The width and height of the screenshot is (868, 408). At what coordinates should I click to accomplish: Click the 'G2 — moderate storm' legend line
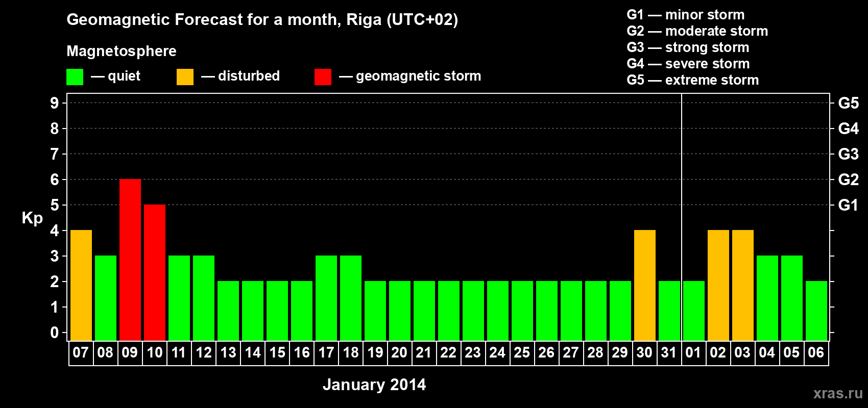tap(697, 31)
